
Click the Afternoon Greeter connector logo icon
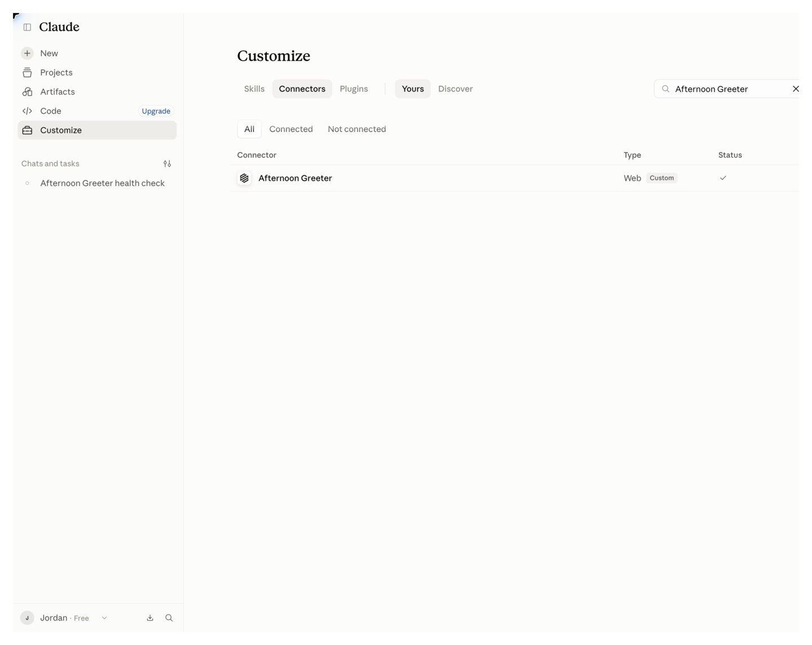point(244,178)
